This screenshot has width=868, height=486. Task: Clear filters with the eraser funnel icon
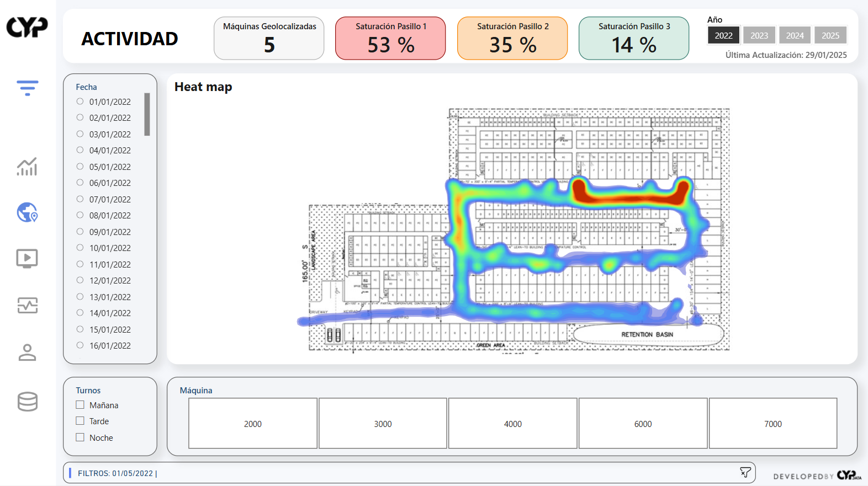point(745,472)
